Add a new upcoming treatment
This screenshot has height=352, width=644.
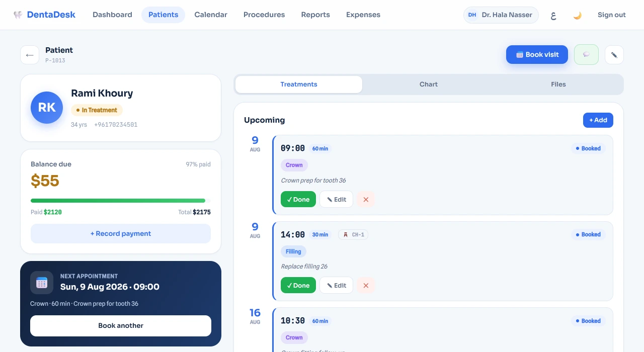pos(598,120)
